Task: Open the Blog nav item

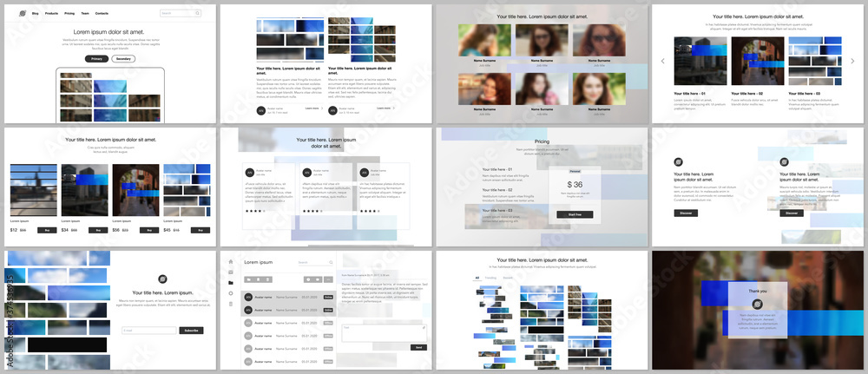Action: click(36, 13)
